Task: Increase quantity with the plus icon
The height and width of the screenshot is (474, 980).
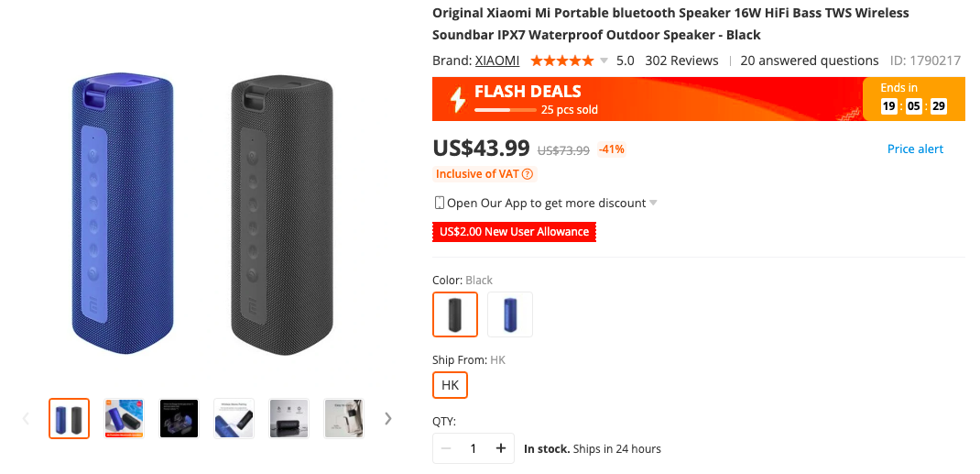Action: coord(501,448)
